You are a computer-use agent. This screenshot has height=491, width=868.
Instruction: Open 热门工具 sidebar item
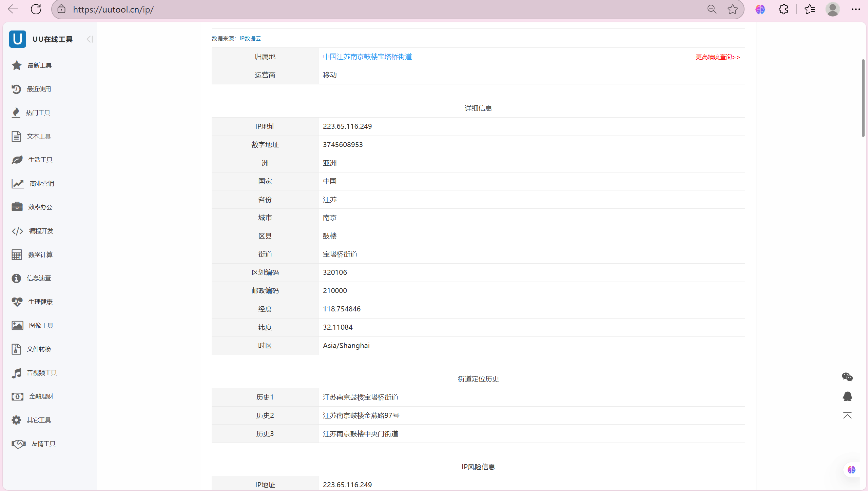38,112
